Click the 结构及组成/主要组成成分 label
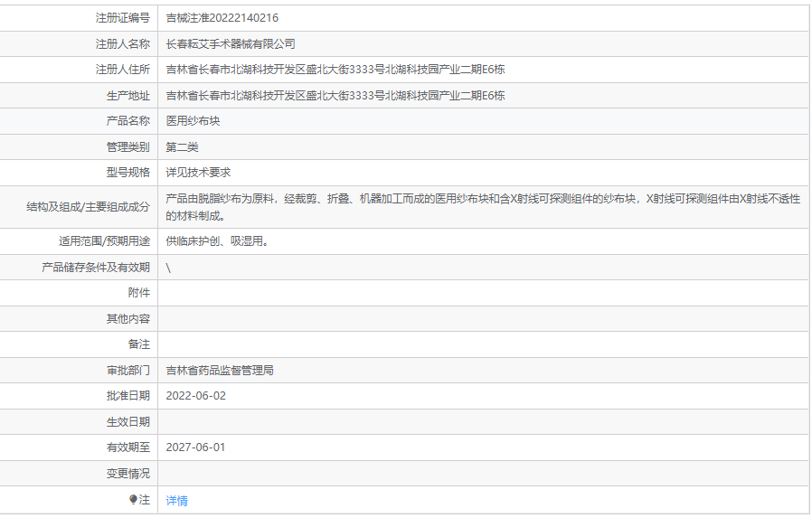The height and width of the screenshot is (518, 812). click(89, 207)
